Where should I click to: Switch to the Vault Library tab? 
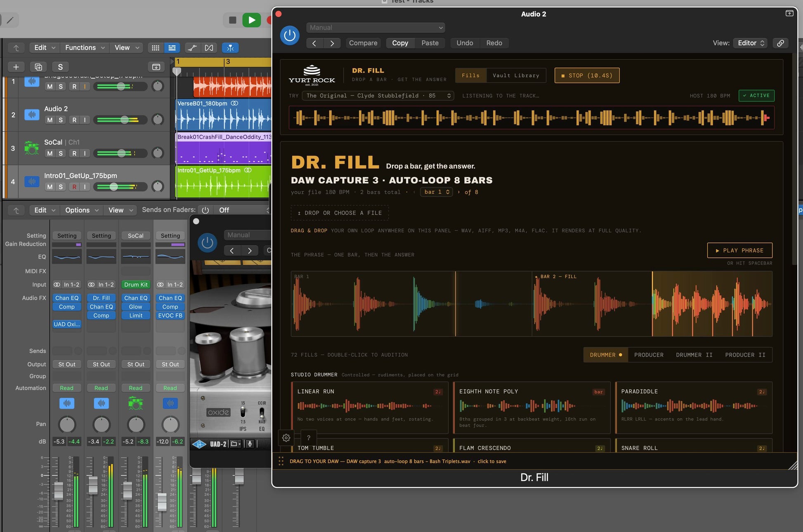click(x=516, y=75)
